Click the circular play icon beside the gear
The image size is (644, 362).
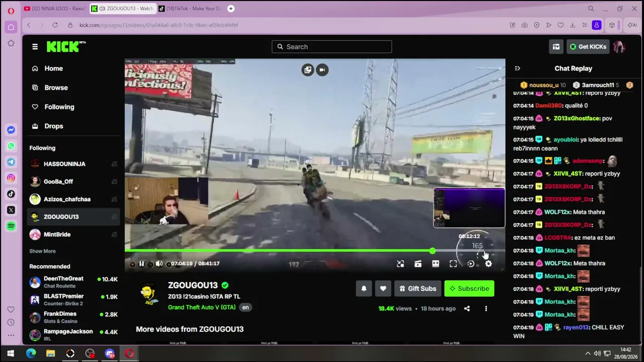(471, 264)
